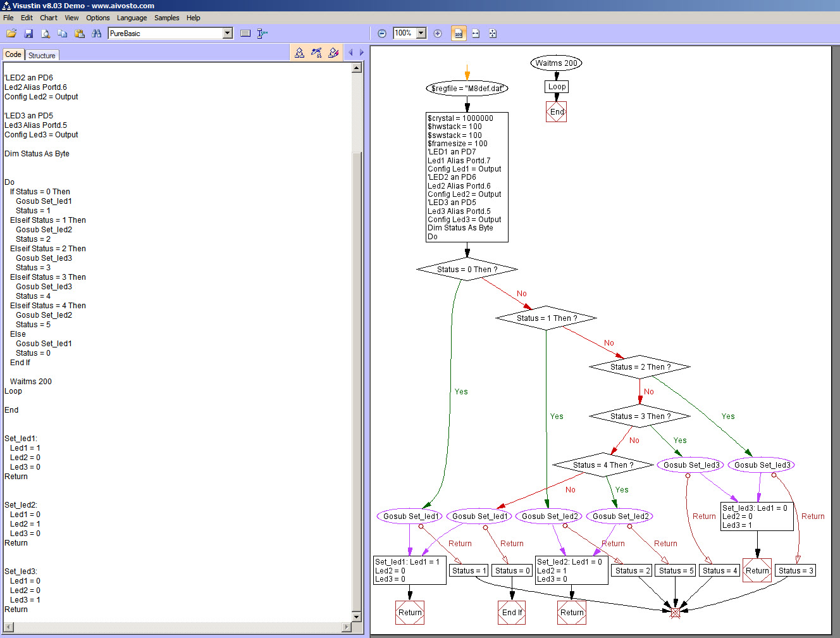This screenshot has height=638, width=840.
Task: Click the previous arrow beside the code tabs
Action: click(350, 53)
